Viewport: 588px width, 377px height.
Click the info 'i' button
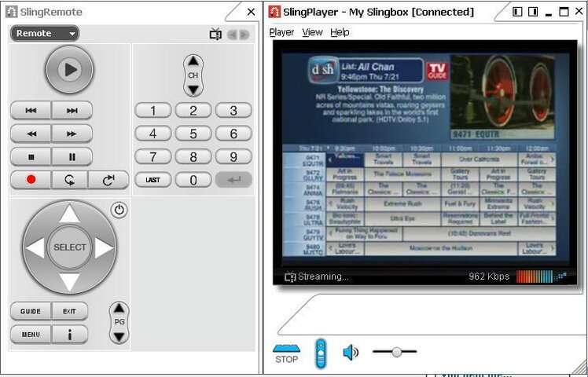(69, 335)
